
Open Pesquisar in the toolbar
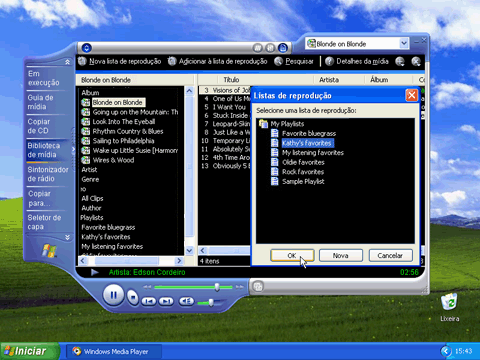point(294,61)
